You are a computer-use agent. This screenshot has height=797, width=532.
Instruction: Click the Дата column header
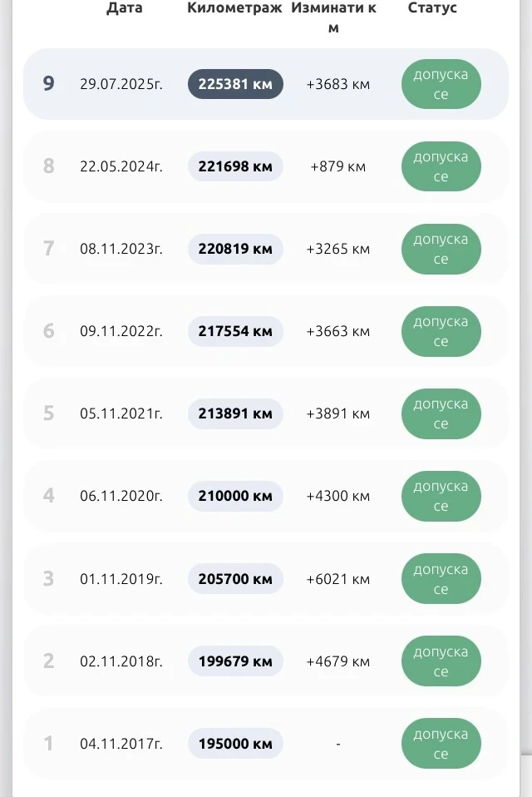click(x=124, y=8)
